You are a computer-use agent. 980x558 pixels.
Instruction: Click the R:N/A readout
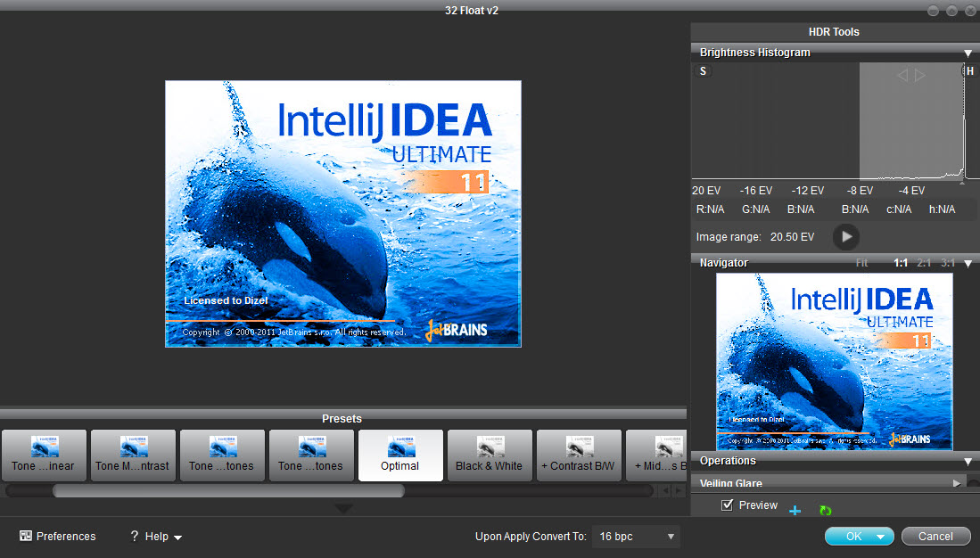(x=710, y=209)
